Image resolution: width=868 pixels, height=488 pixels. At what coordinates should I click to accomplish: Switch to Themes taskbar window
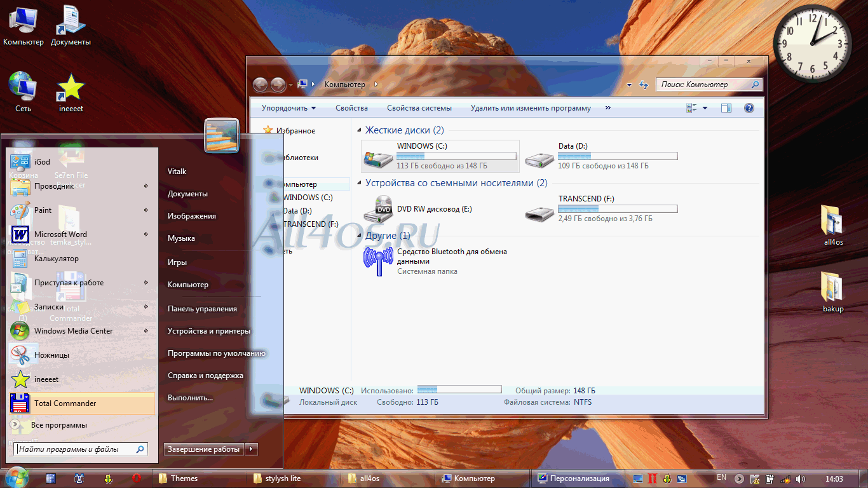click(x=199, y=478)
